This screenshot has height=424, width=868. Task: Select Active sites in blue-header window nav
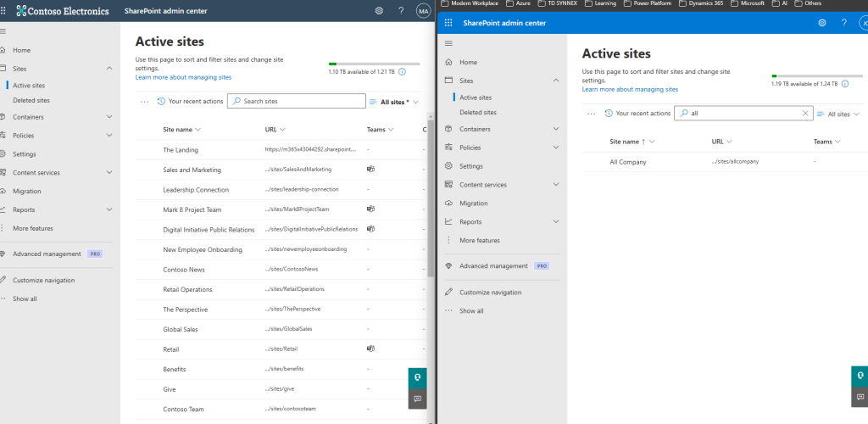[476, 98]
